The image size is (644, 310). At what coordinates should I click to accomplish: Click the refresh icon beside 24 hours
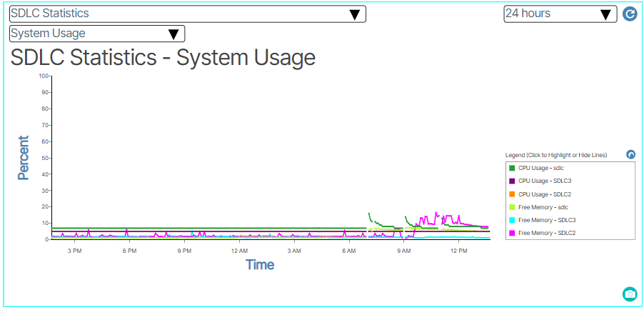630,14
